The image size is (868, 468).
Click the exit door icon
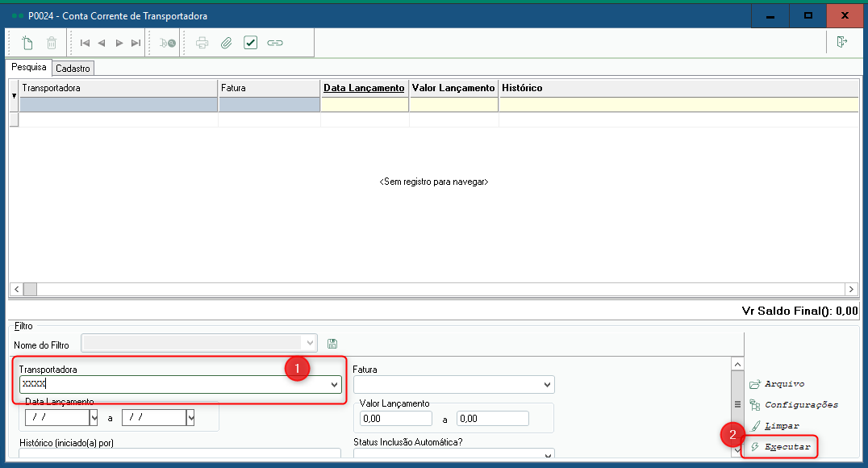tap(842, 41)
